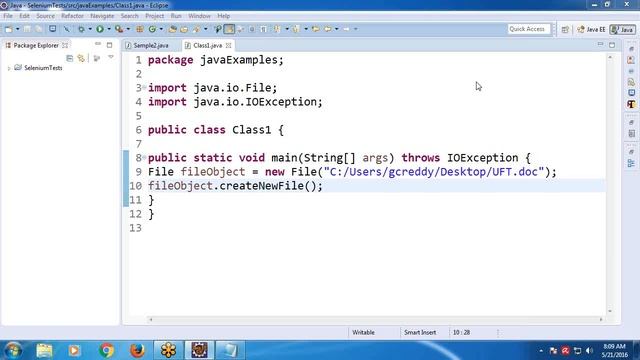
Task: Click the Open Perspective icon
Action: (x=565, y=29)
